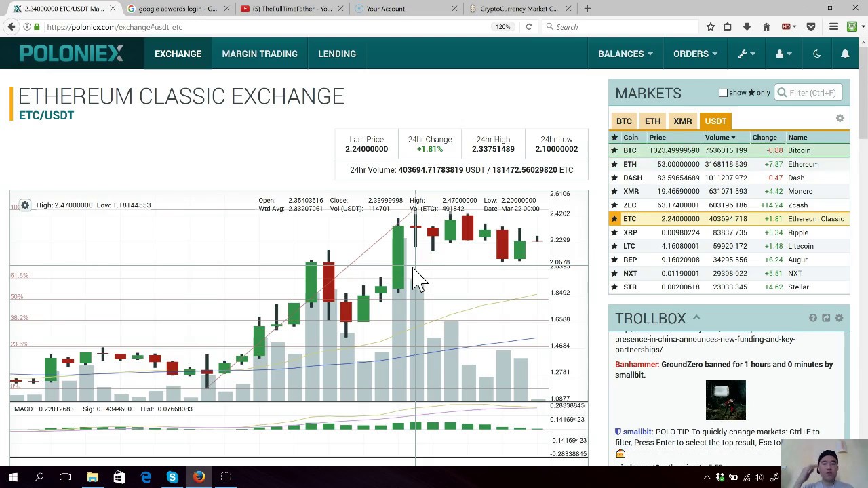
Task: Open Windows Start menu
Action: (13, 477)
